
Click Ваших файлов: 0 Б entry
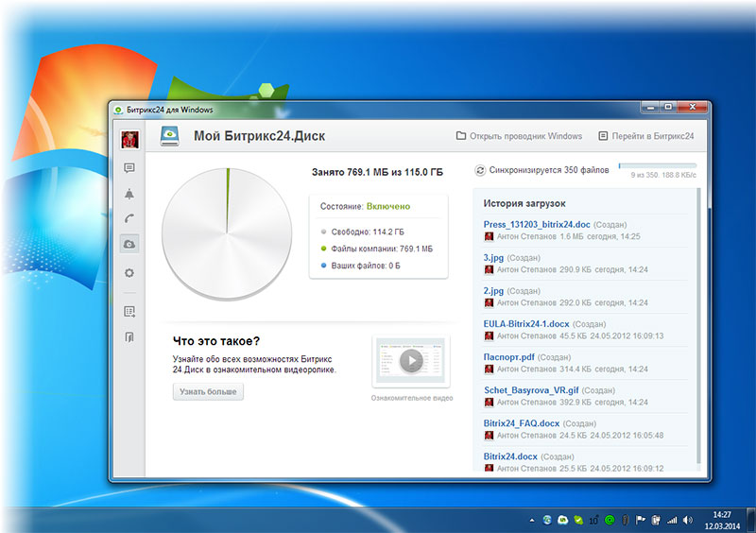361,266
